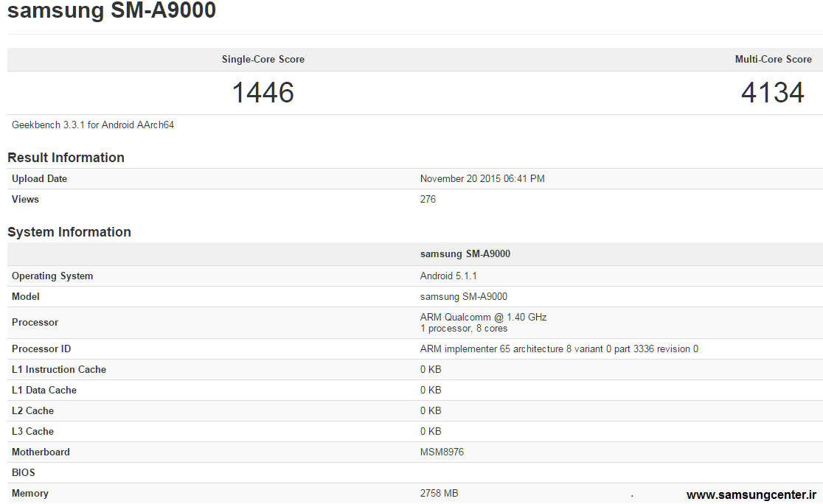The width and height of the screenshot is (823, 504).
Task: Select the Single-Core Score column label
Action: point(263,59)
